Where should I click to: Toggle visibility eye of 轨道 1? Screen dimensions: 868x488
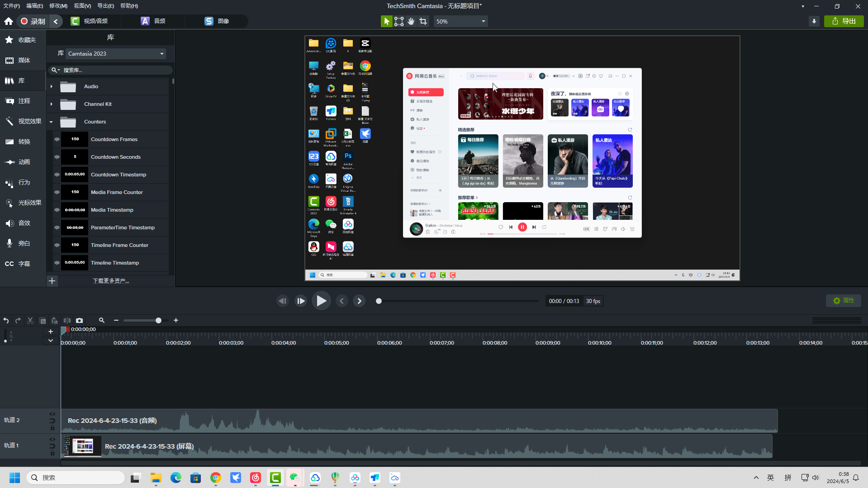pos(52,440)
